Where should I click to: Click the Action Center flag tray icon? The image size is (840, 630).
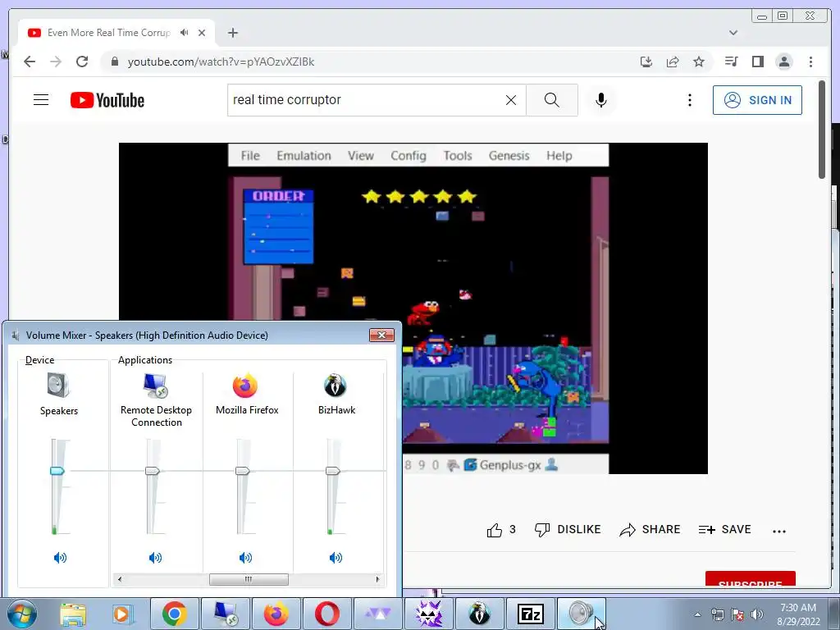tap(737, 614)
